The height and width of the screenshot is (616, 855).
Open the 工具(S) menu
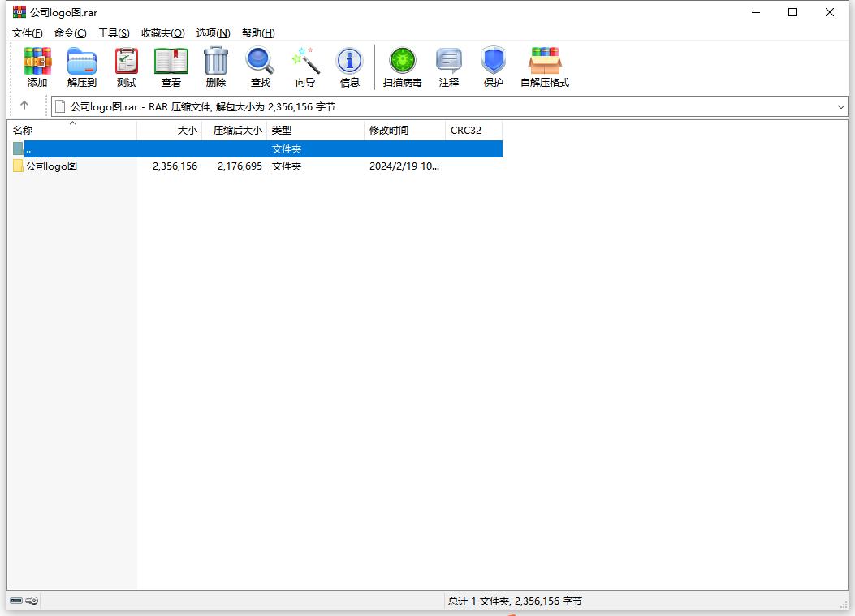(114, 33)
